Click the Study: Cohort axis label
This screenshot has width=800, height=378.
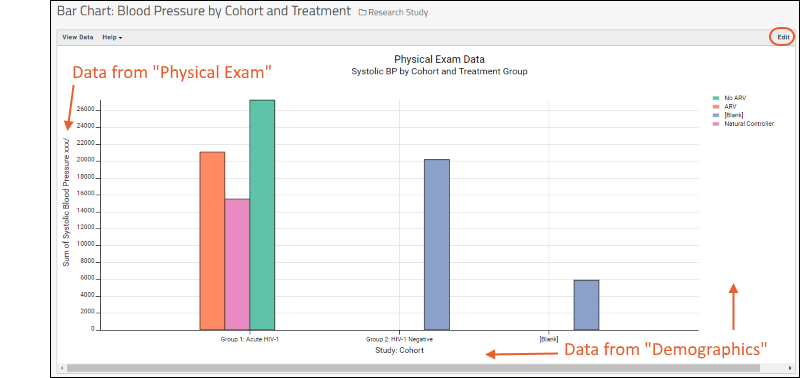point(399,350)
